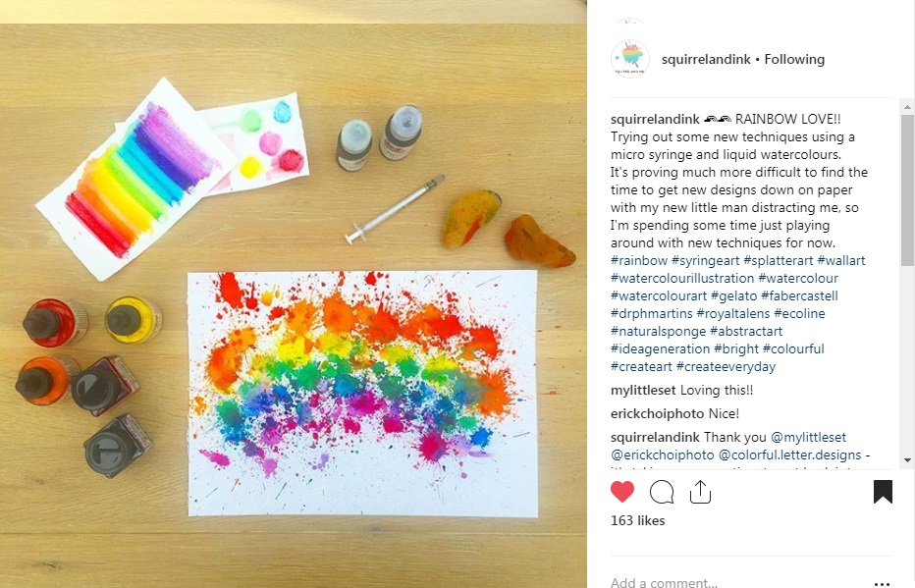Unlike the post with the red heart
The width and height of the screenshot is (915, 588).
pyautogui.click(x=622, y=492)
